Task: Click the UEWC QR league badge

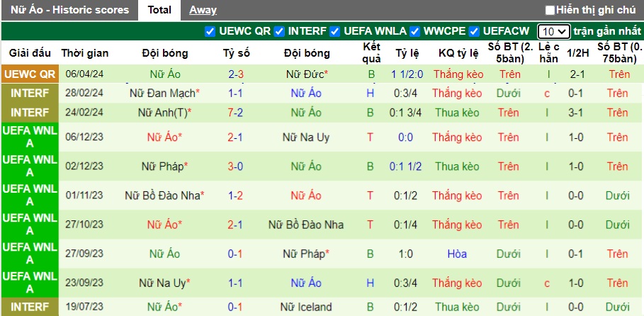Action: [x=30, y=74]
